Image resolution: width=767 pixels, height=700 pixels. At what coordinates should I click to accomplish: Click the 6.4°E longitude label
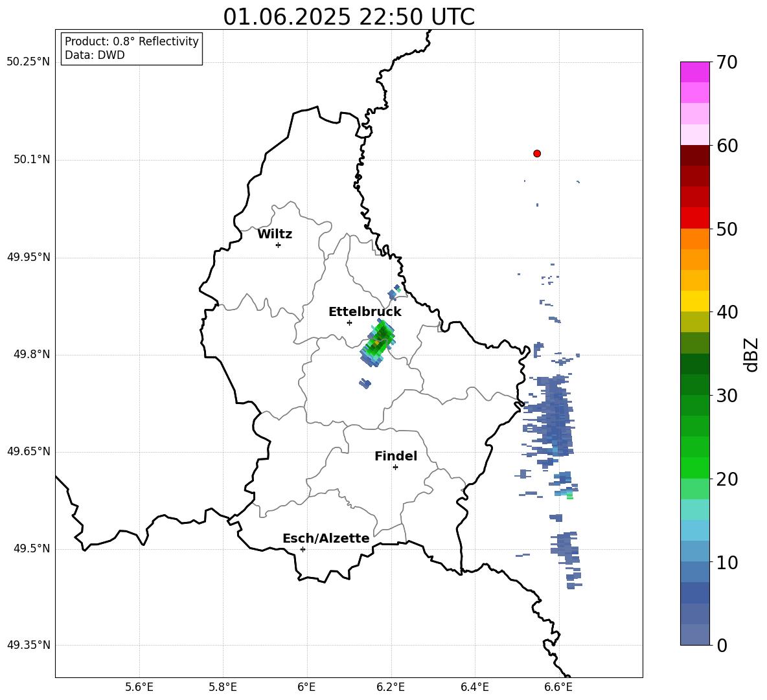pos(474,687)
